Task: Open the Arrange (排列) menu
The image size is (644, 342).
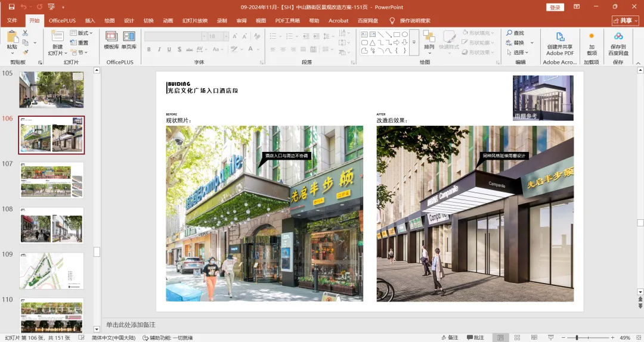Action: click(429, 43)
